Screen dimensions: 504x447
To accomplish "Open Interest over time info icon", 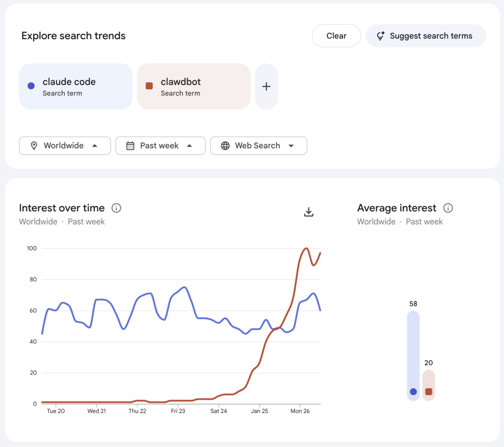I will [116, 208].
